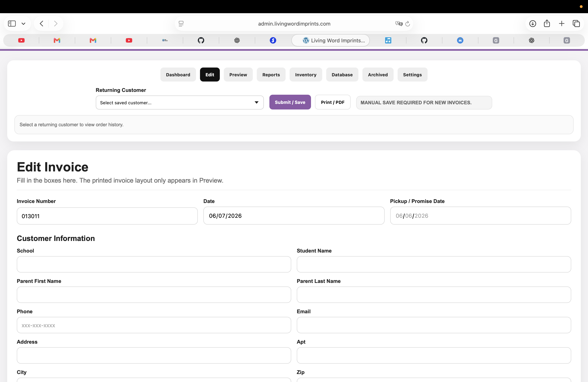Click the order history hint text
588x382 pixels.
pyautogui.click(x=71, y=125)
